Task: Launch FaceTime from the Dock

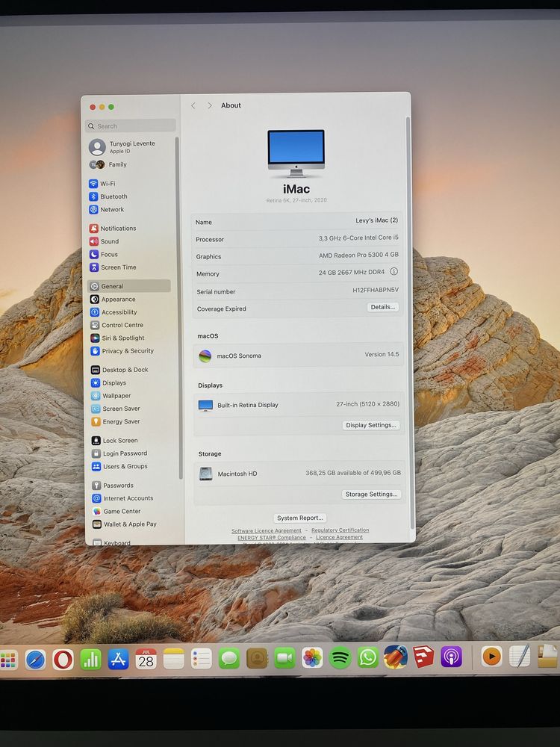Action: click(x=284, y=658)
